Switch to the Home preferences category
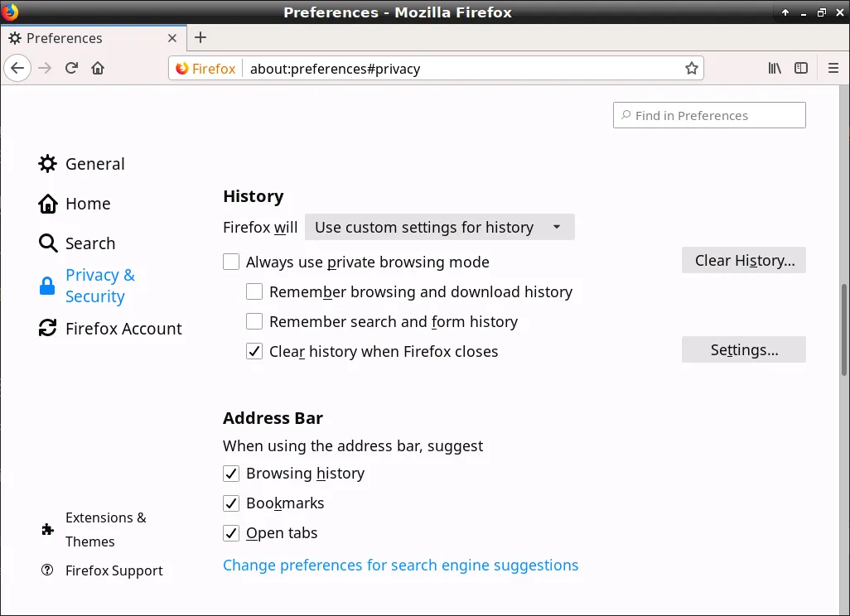This screenshot has height=616, width=850. [x=75, y=204]
